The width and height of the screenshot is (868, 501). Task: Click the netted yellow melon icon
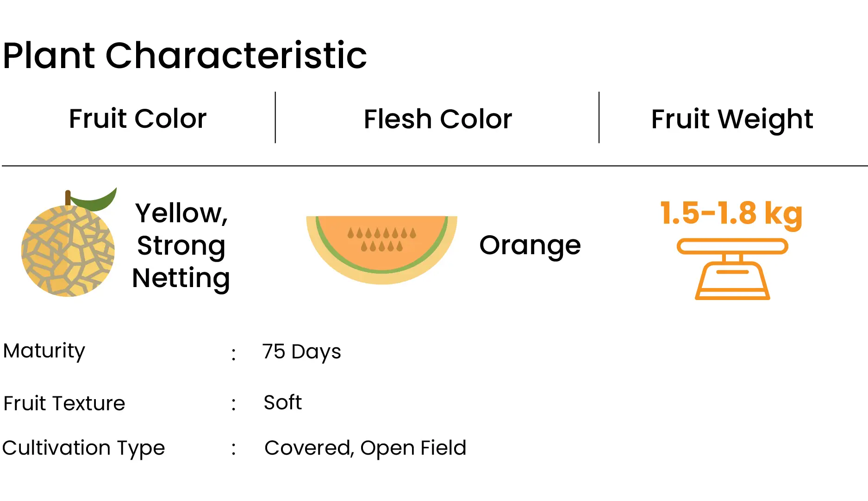(69, 242)
